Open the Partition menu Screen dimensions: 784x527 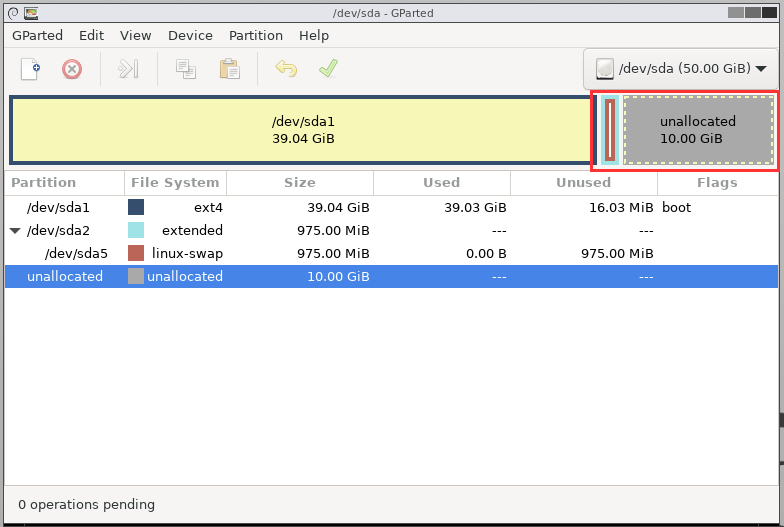click(x=256, y=36)
